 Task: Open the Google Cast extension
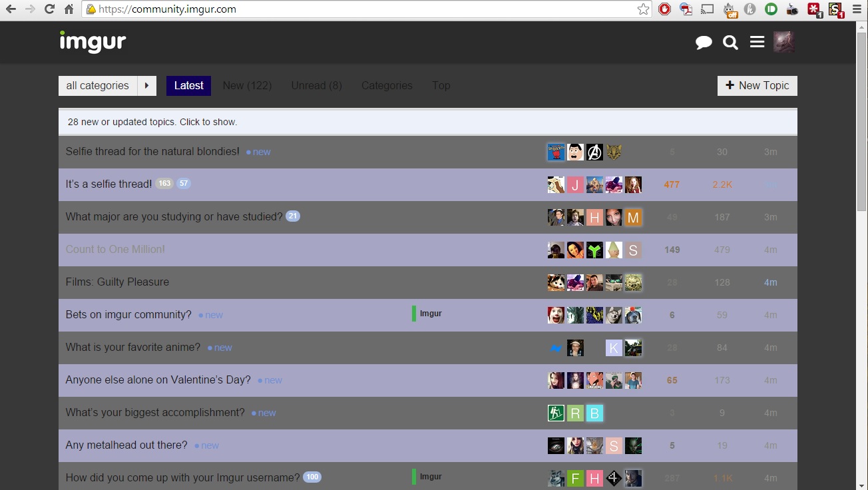[707, 9]
